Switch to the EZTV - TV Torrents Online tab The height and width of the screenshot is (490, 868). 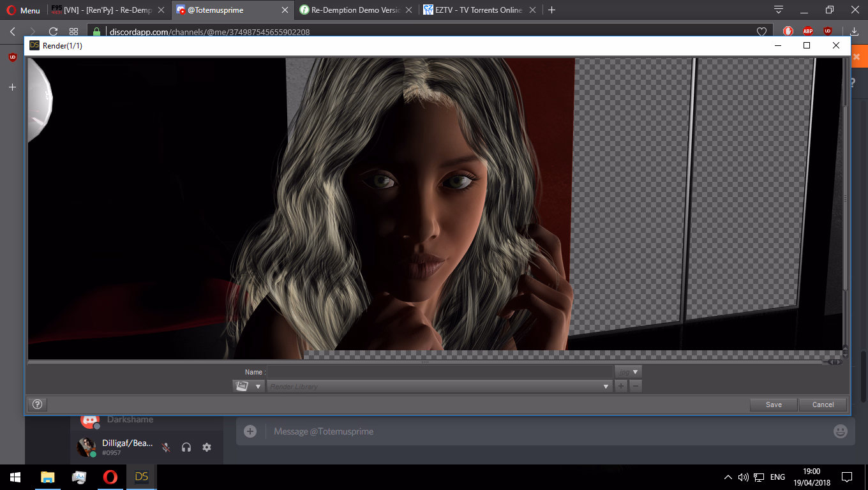(479, 10)
